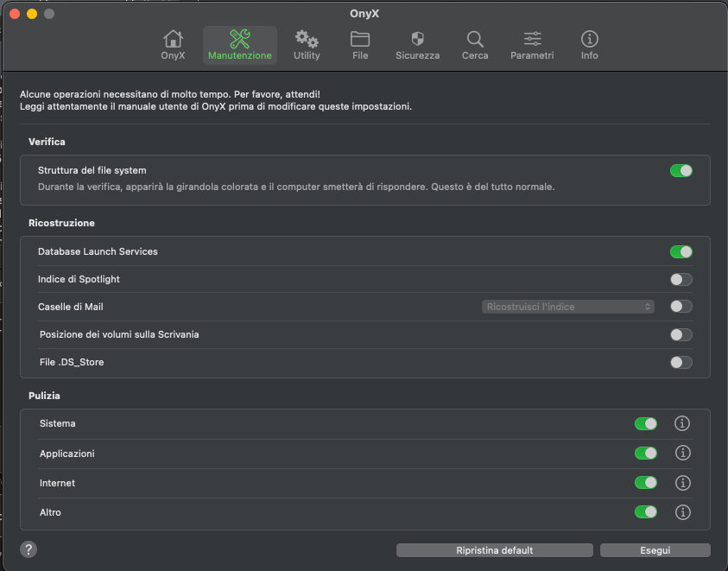Toggle off the Applicazioni cleaning switch

point(645,453)
